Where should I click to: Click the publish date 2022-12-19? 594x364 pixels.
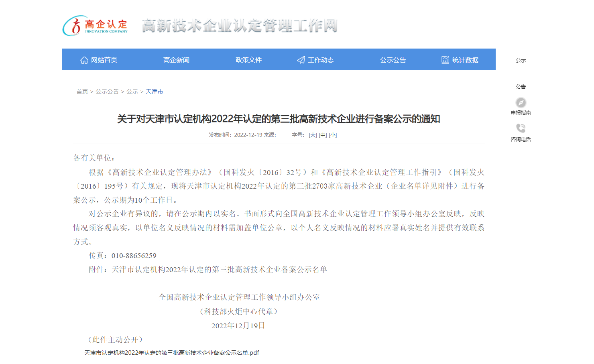pos(248,135)
